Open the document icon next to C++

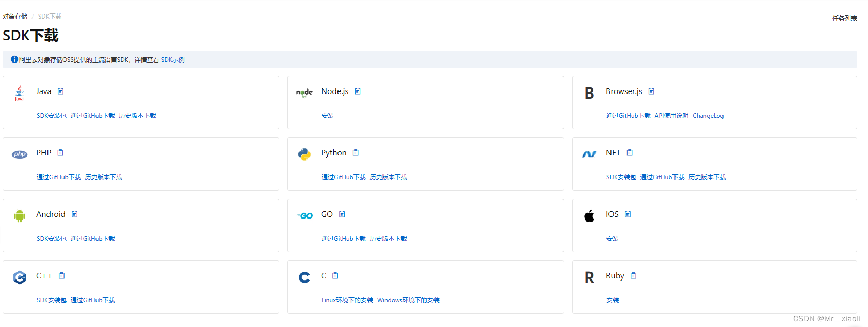(62, 276)
